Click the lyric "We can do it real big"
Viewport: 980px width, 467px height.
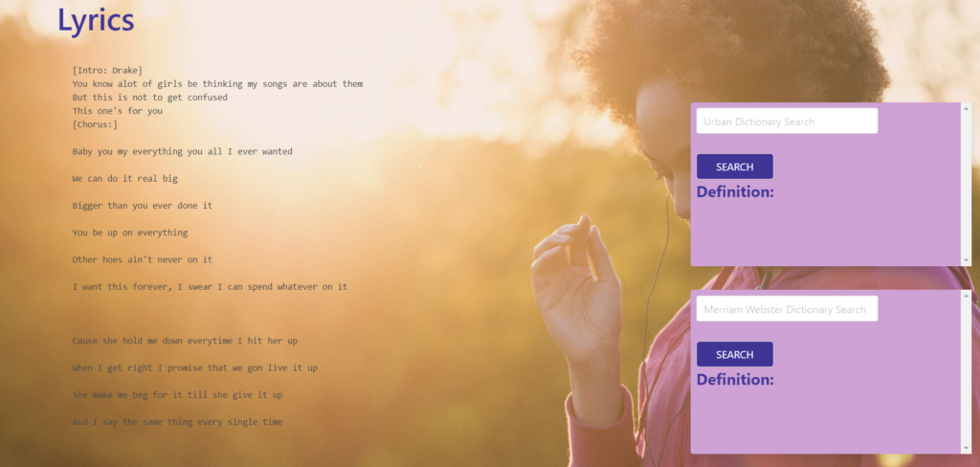[x=124, y=178]
